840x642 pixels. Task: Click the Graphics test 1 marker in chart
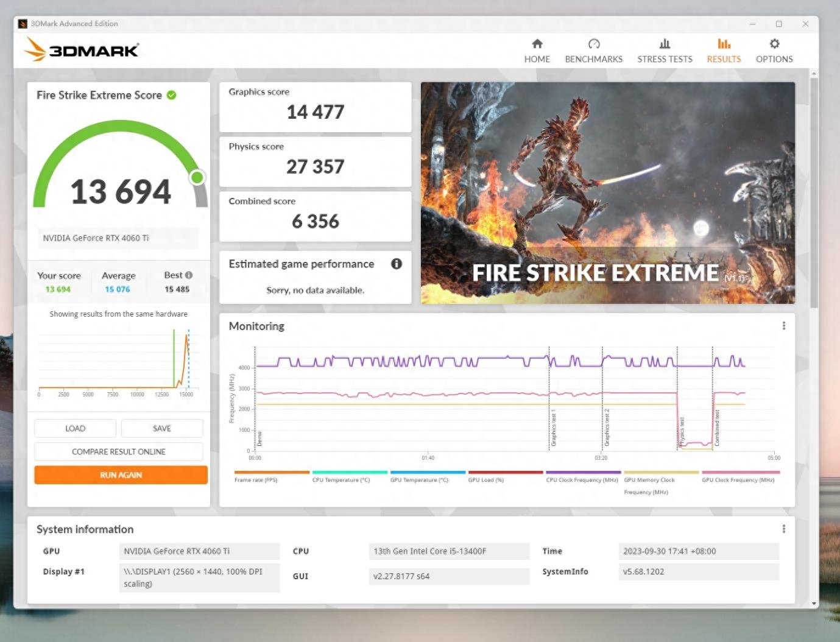coord(553,428)
